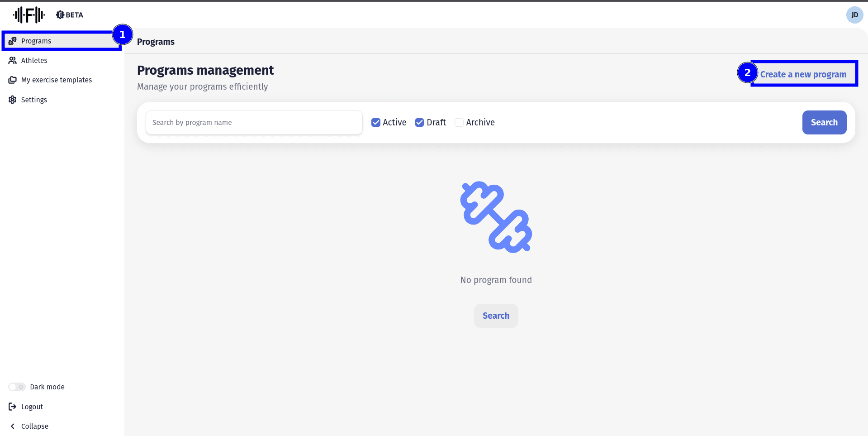Click the Logout arrow icon
868x436 pixels.
pyautogui.click(x=13, y=407)
